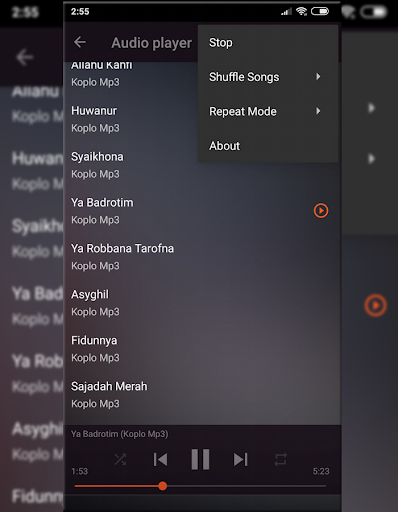Open the Shuffle Songs menu item
The image size is (398, 512).
(268, 77)
